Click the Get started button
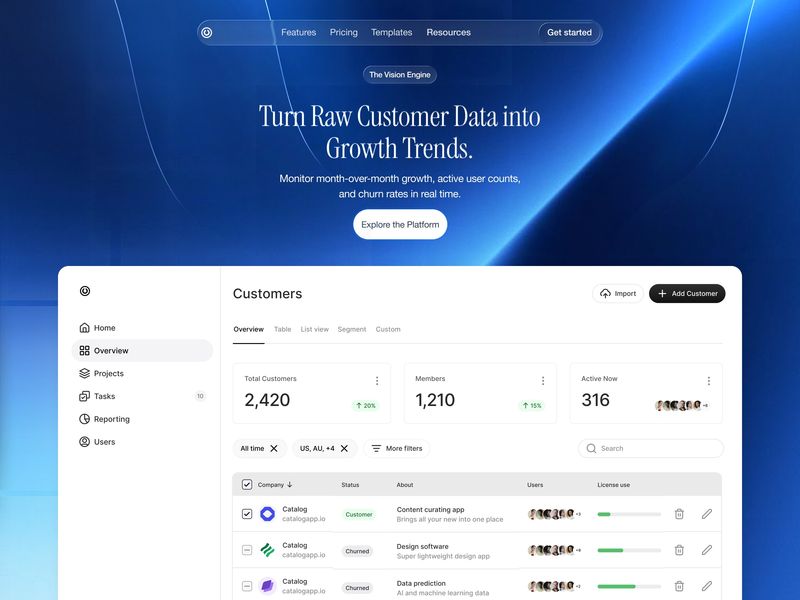 [x=569, y=33]
